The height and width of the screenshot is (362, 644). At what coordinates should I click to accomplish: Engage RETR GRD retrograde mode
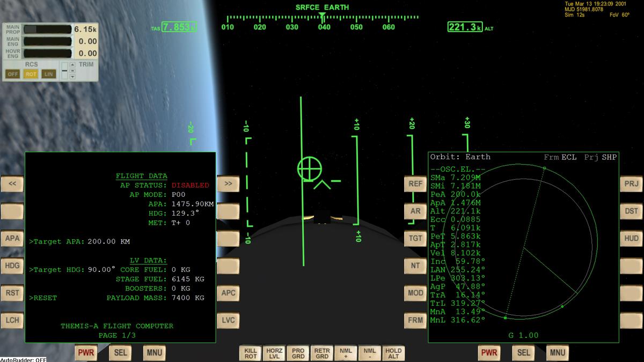(x=322, y=353)
